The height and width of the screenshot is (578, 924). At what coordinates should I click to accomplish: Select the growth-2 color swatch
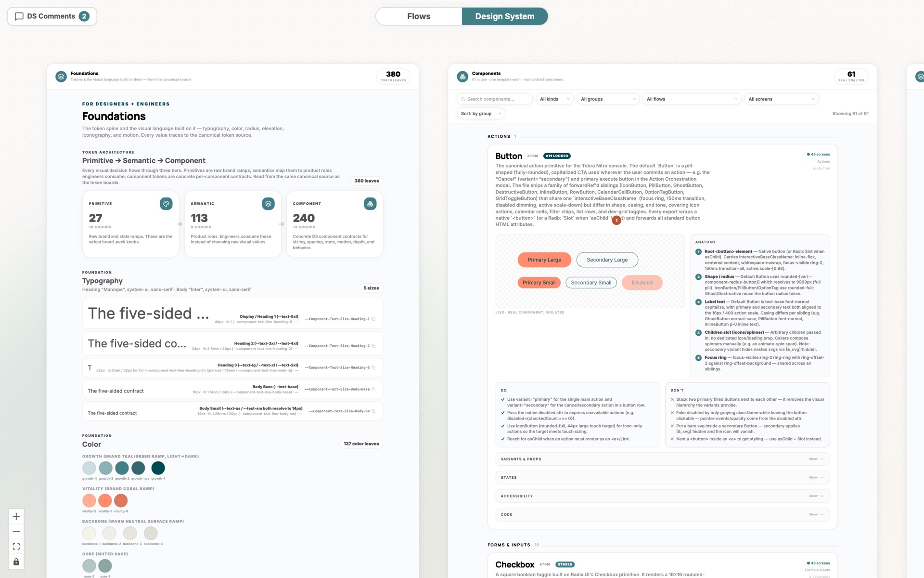(122, 468)
